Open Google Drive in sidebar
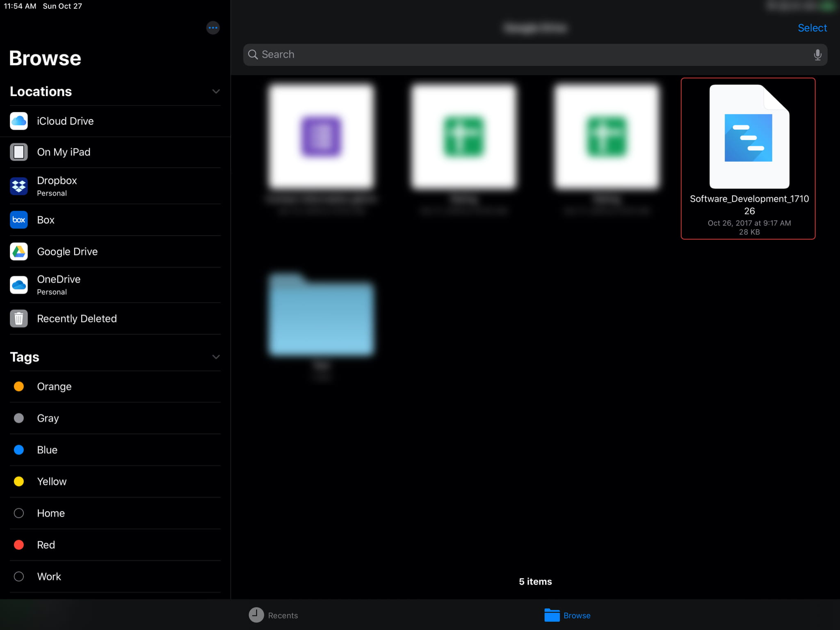This screenshot has width=840, height=630. click(x=67, y=252)
